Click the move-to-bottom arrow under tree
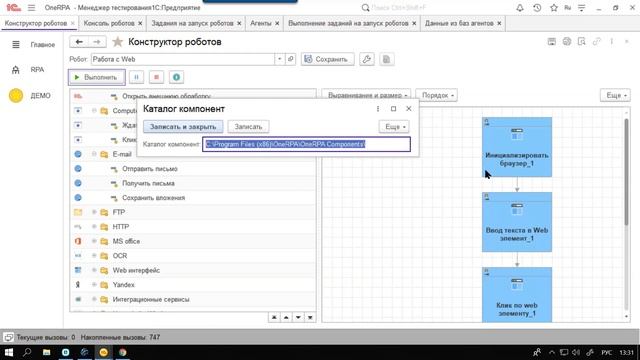Screen dimensions: 640x360 coord(310,317)
